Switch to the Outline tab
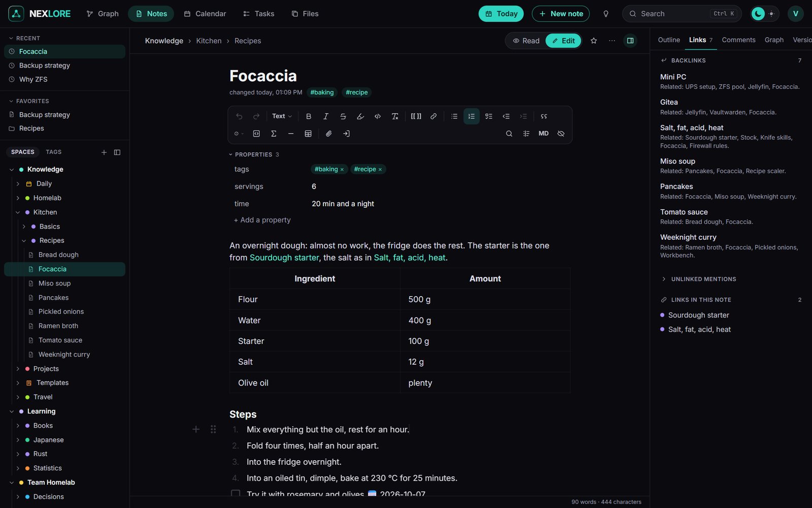Screen dimensions: 812x508 [x=669, y=40]
